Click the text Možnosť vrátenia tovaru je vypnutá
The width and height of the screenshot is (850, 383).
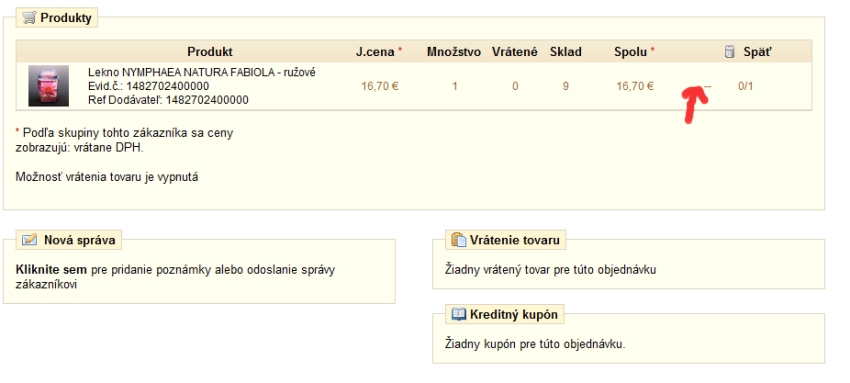click(x=107, y=177)
